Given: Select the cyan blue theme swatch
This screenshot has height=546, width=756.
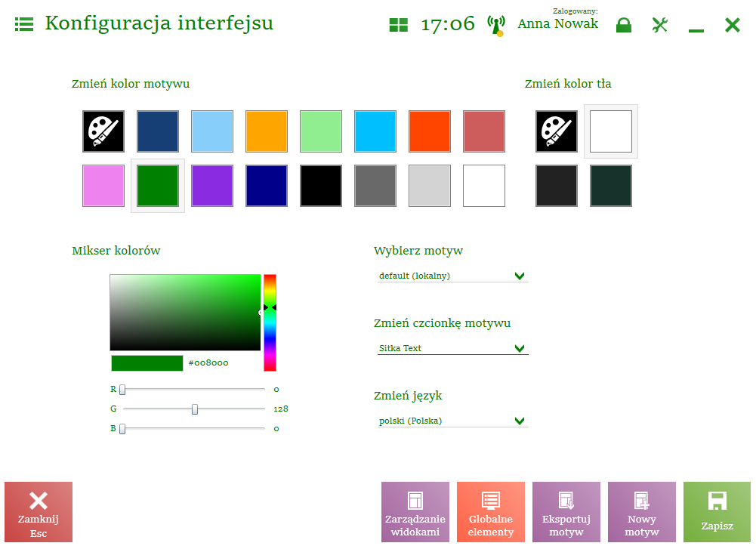Looking at the screenshot, I should click(x=375, y=131).
